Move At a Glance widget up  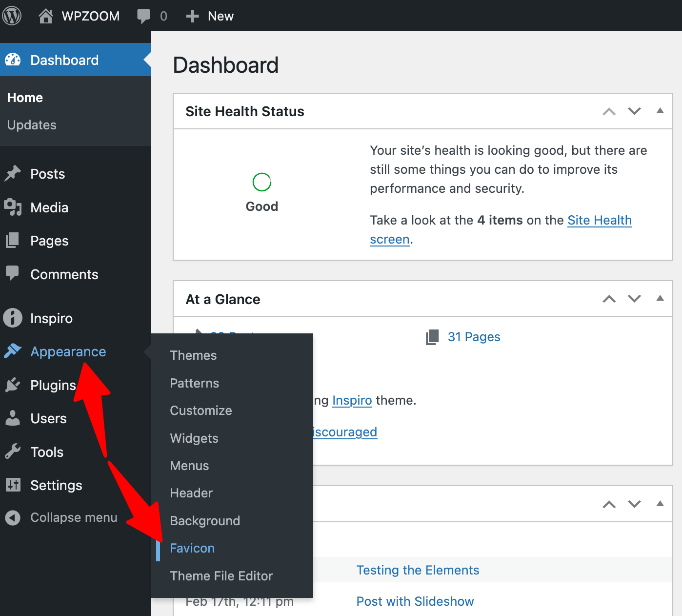pyautogui.click(x=609, y=299)
